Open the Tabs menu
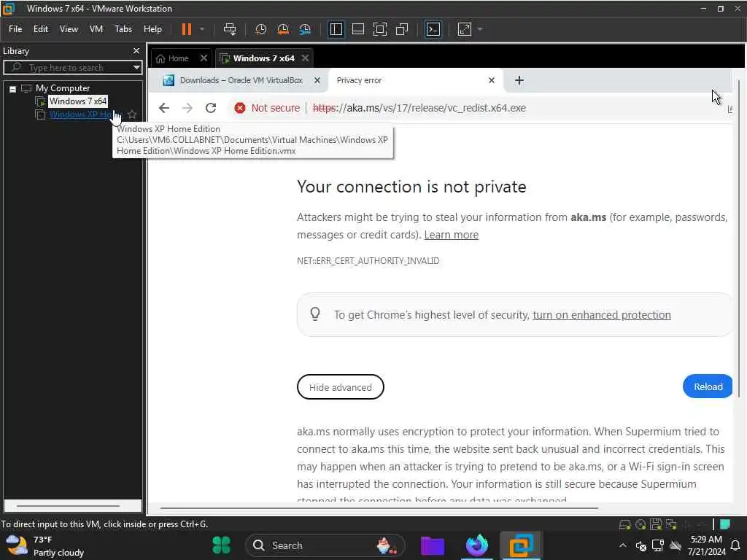747x560 pixels. click(123, 29)
